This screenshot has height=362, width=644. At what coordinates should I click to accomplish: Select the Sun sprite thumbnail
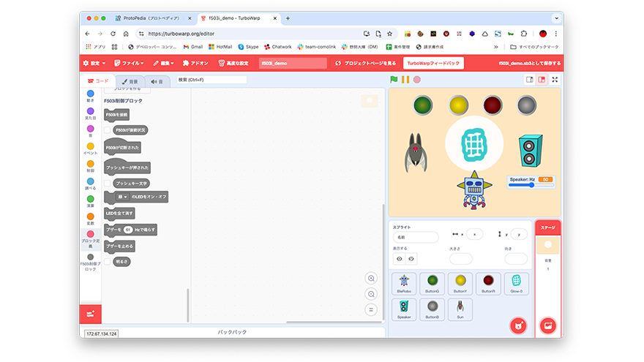[460, 309]
